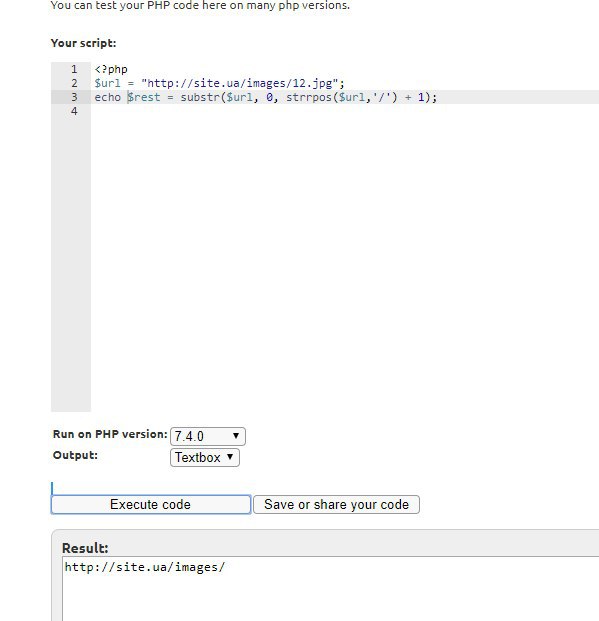The height and width of the screenshot is (621, 599).
Task: Click Save or share your code
Action: pos(336,504)
